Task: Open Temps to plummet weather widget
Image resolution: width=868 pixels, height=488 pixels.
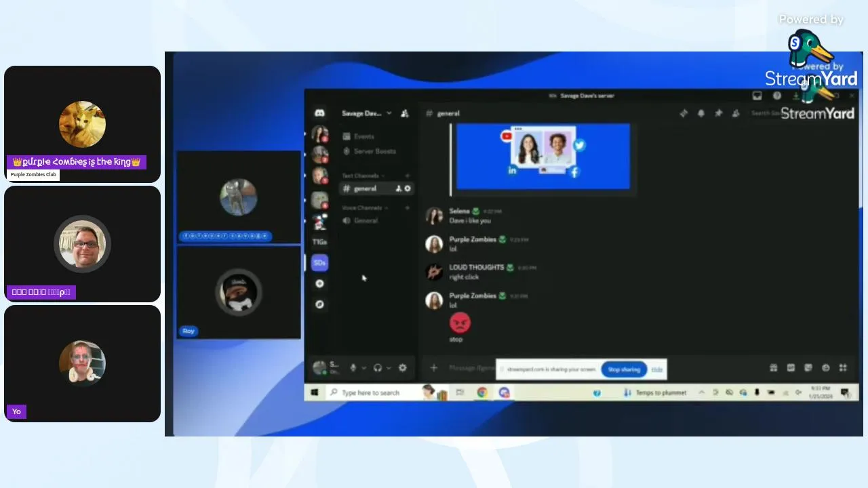Action: [x=655, y=392]
